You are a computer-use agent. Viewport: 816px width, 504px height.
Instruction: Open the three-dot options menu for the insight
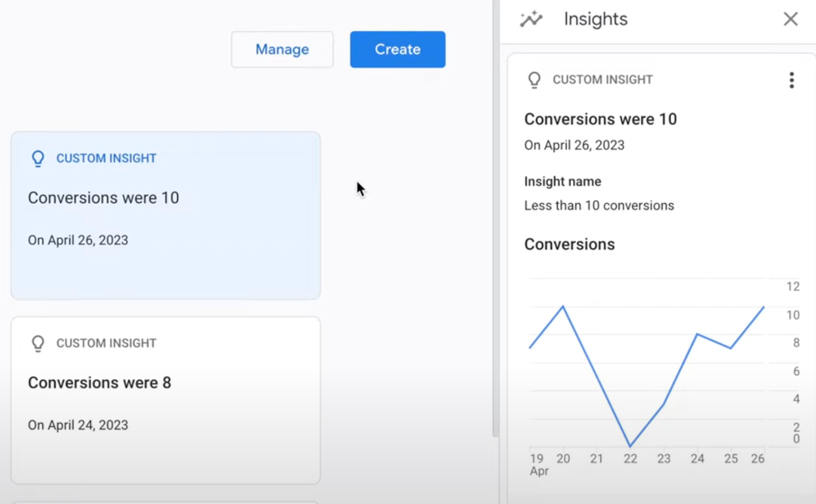(x=791, y=80)
